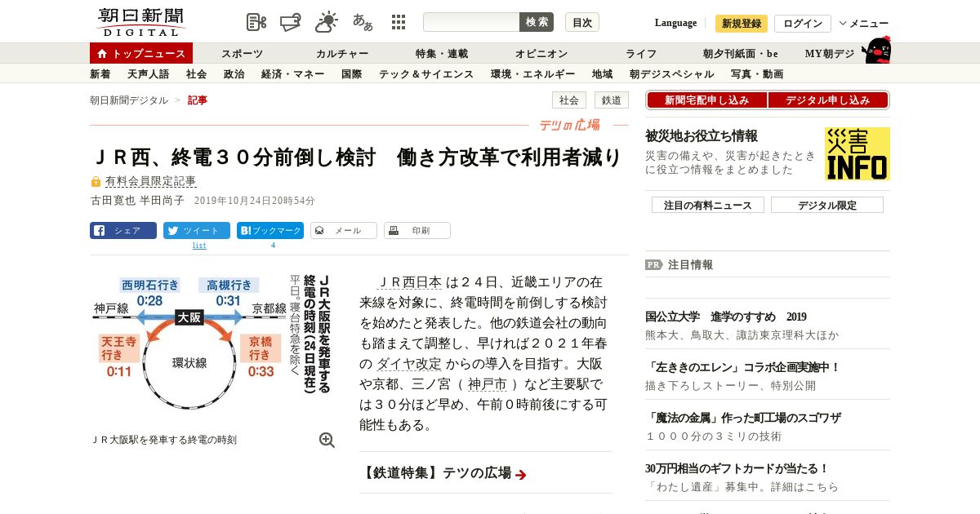Open 有料会員限定記事 link
980x514 pixels.
pos(150,181)
